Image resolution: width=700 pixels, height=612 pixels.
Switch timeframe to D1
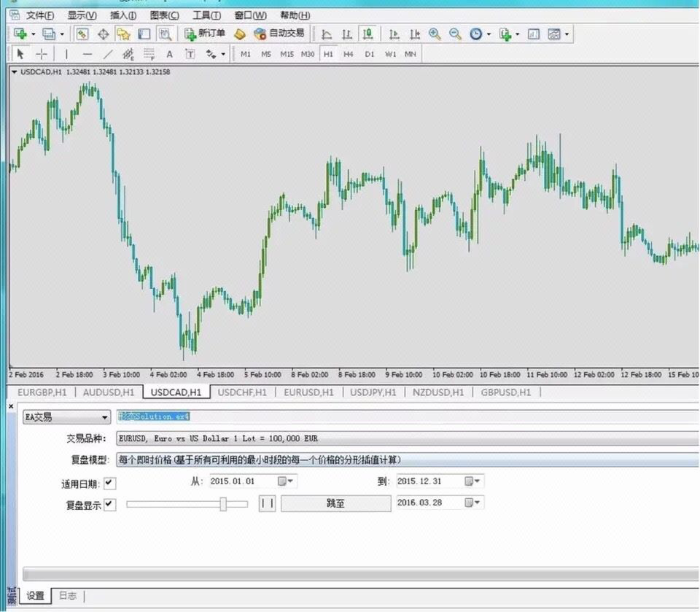[x=370, y=53]
